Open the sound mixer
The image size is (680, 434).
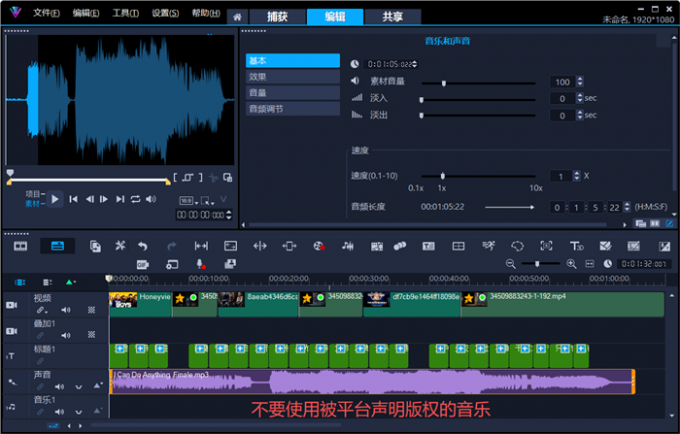[x=347, y=246]
